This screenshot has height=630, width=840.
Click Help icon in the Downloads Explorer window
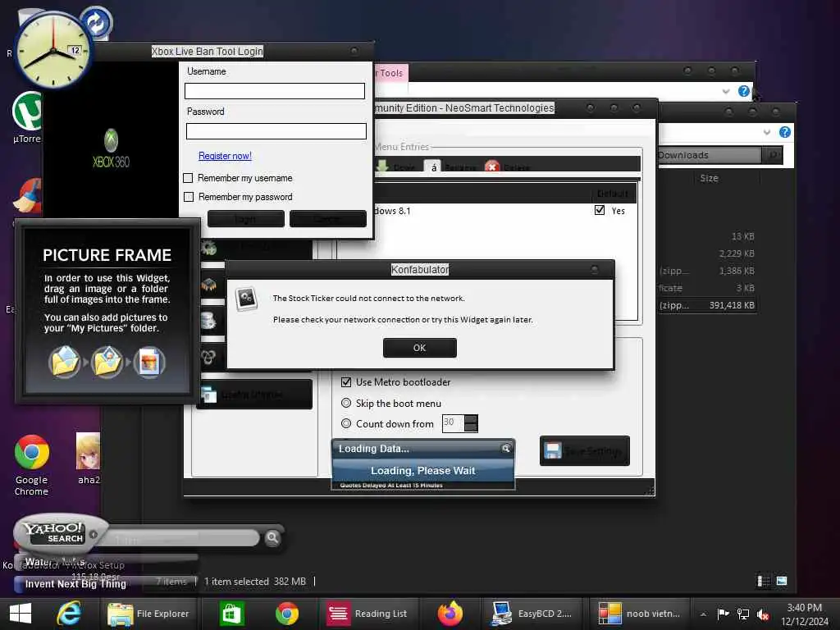coord(785,132)
